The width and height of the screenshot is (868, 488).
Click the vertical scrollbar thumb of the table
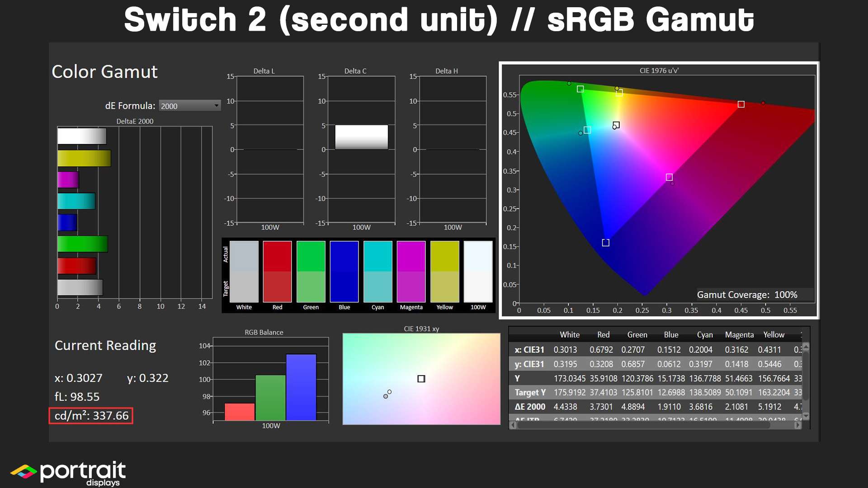click(x=806, y=375)
